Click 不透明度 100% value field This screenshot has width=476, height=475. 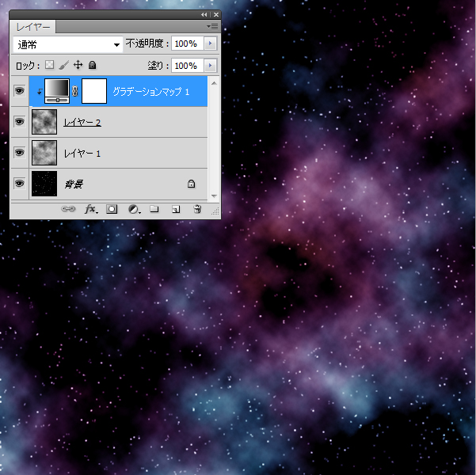[x=188, y=44]
